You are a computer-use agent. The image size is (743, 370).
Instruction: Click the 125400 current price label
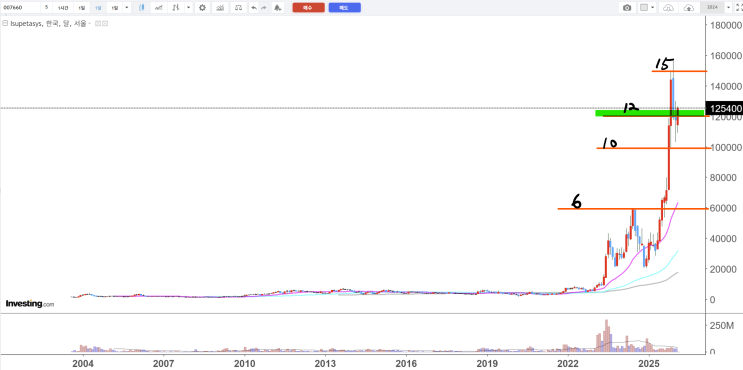pos(724,108)
